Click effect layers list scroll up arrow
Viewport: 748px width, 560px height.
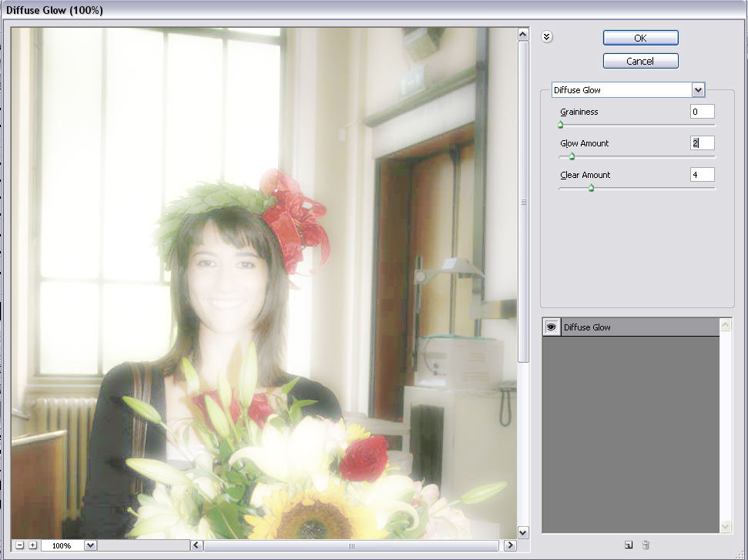(x=725, y=325)
